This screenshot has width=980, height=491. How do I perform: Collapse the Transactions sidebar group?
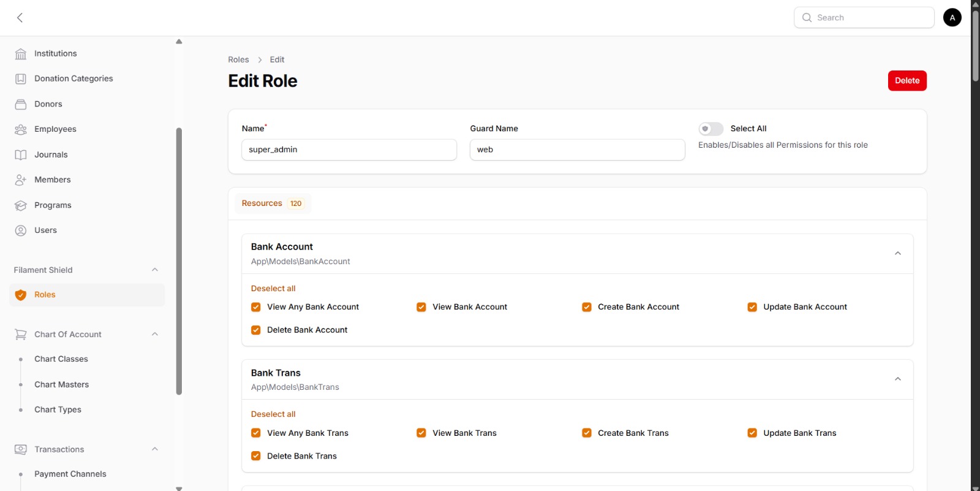coord(155,449)
